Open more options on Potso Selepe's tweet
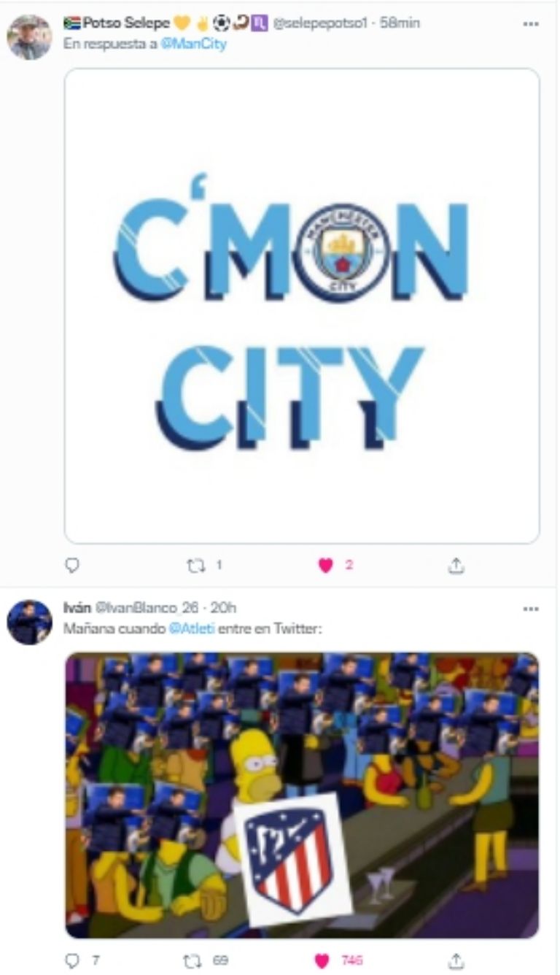Screen dimensions: 560x975 click(x=530, y=23)
